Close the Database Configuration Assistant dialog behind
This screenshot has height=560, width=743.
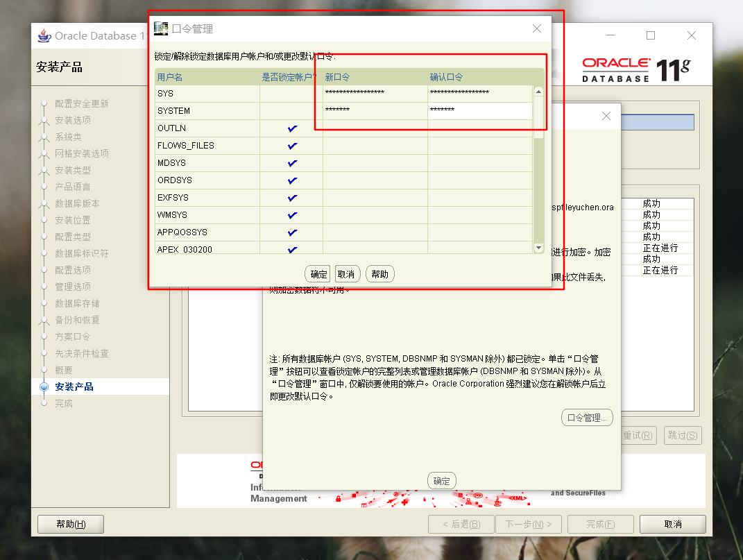click(x=606, y=116)
